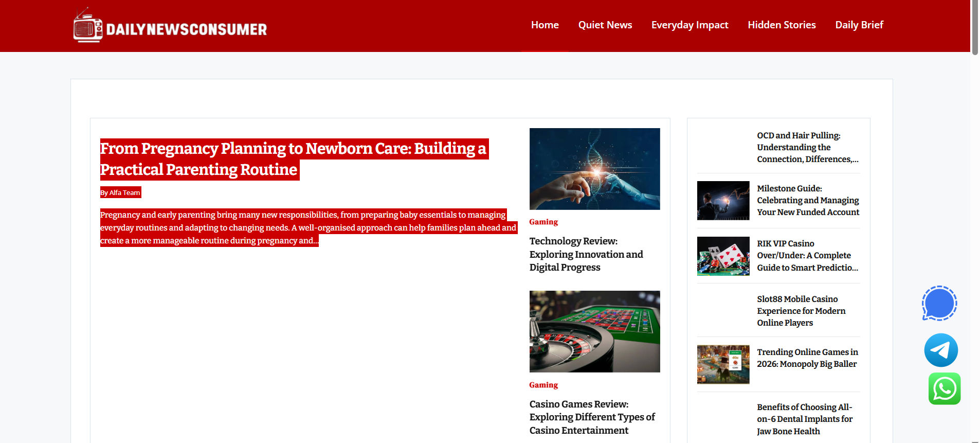The image size is (980, 443).
Task: Click the page vertical scrollbar thumb
Action: [x=975, y=27]
